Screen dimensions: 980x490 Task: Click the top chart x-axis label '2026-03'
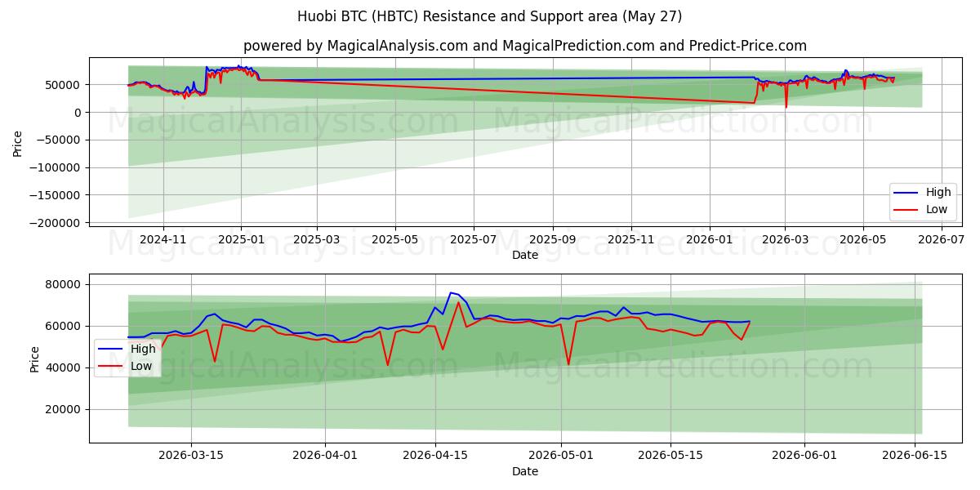point(784,239)
